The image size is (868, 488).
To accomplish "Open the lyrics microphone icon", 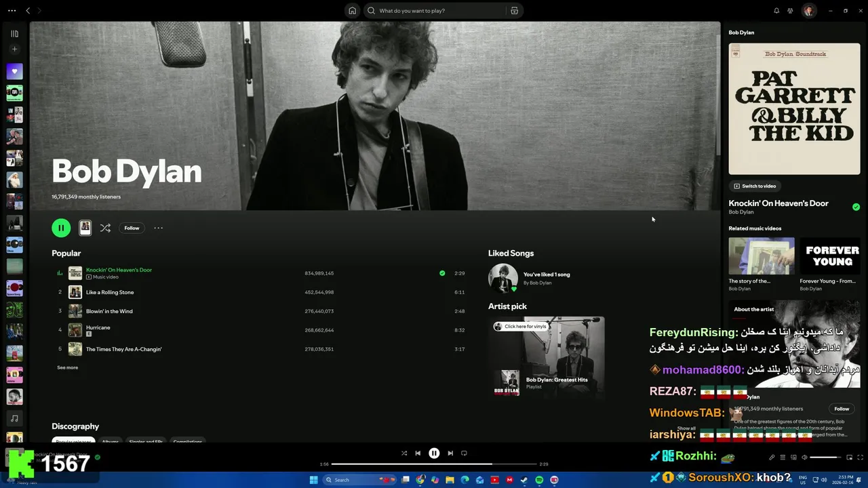I will tap(772, 457).
